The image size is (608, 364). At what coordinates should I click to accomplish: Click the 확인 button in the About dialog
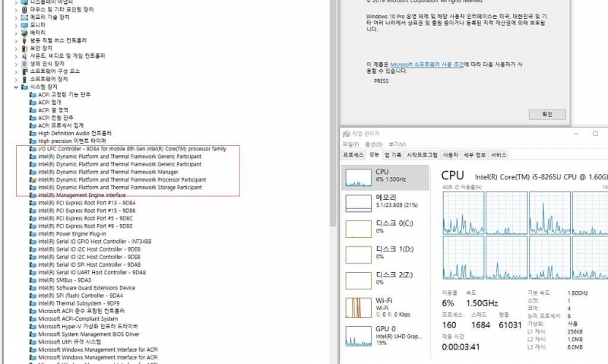[547, 114]
